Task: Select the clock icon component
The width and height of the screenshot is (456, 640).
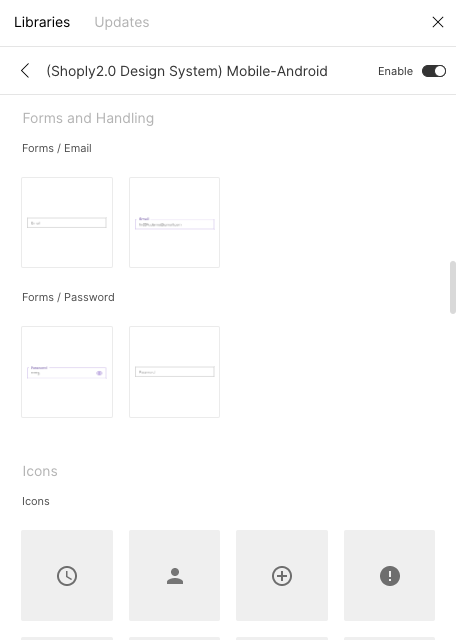Action: click(67, 576)
